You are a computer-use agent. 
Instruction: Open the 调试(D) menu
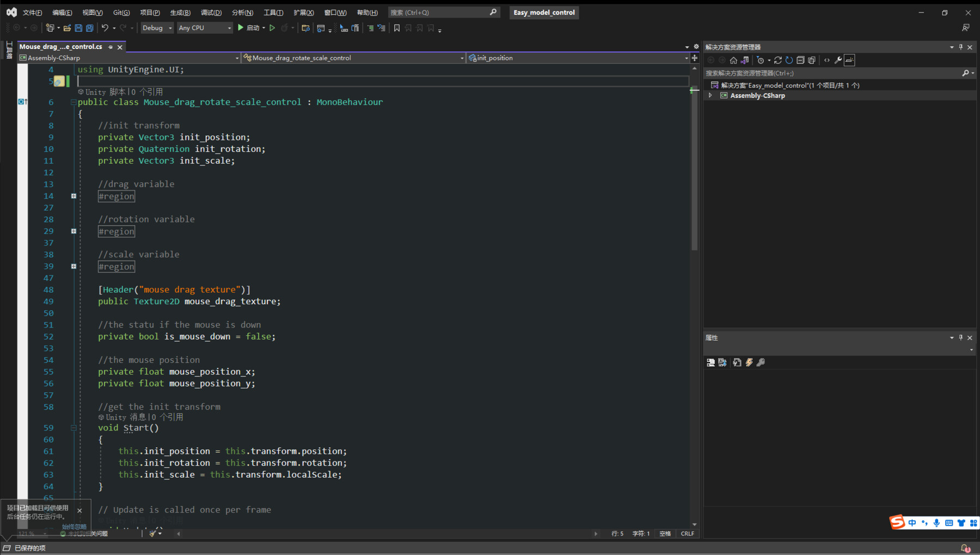[211, 13]
